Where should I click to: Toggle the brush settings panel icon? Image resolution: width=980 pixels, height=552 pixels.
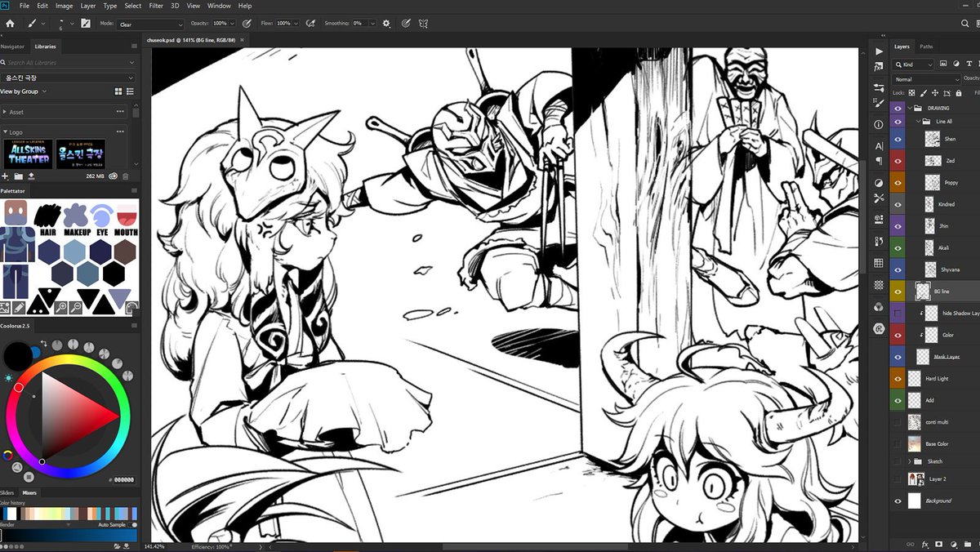pos(85,24)
